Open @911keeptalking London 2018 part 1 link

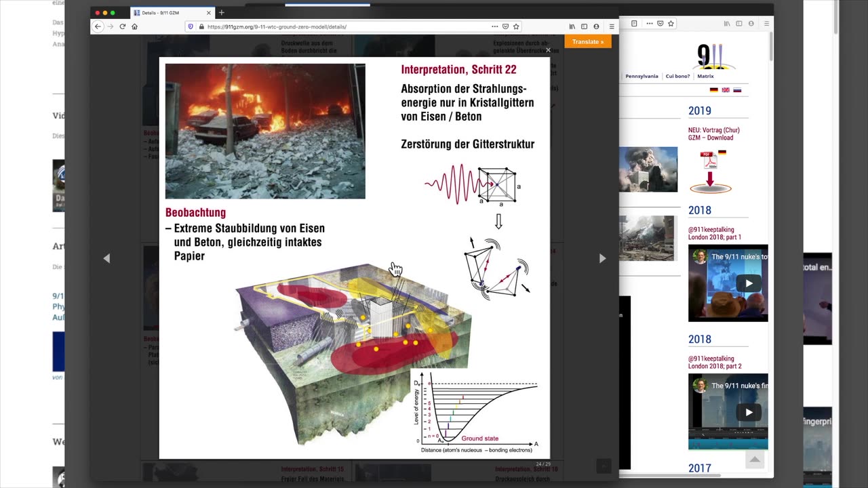click(715, 233)
